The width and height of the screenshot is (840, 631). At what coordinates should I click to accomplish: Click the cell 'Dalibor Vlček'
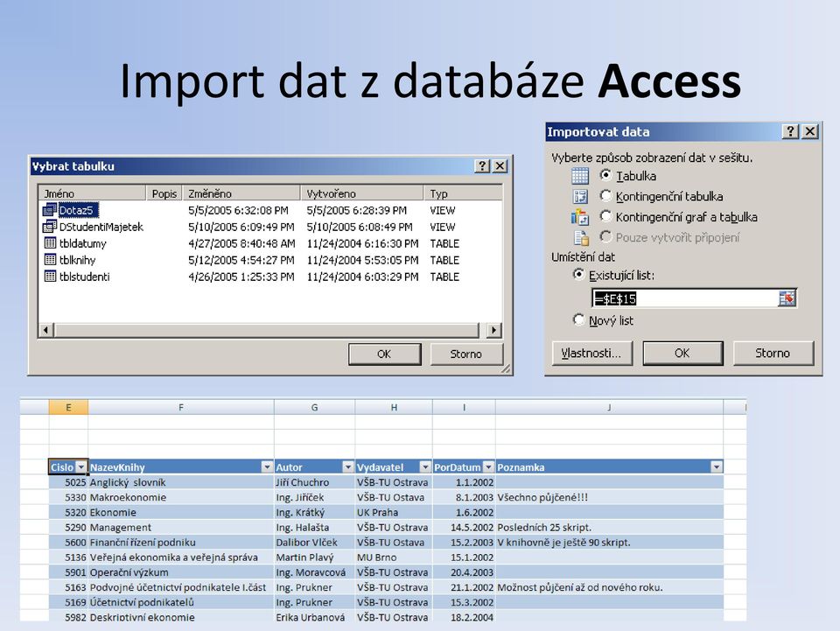point(314,543)
